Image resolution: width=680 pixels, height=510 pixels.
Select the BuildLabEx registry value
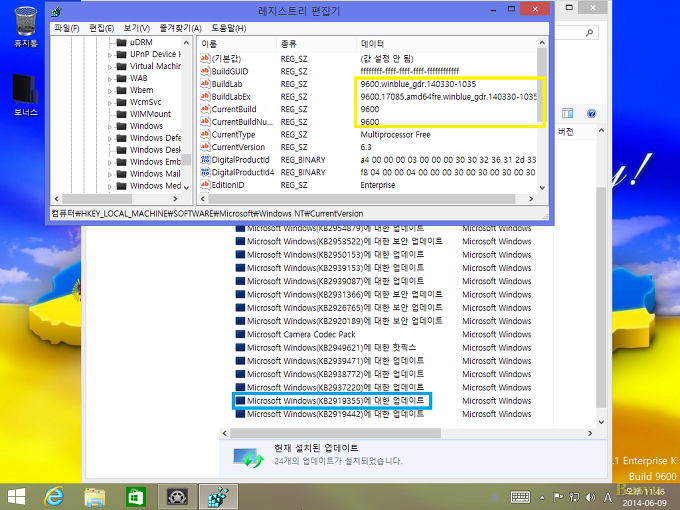pyautogui.click(x=231, y=96)
